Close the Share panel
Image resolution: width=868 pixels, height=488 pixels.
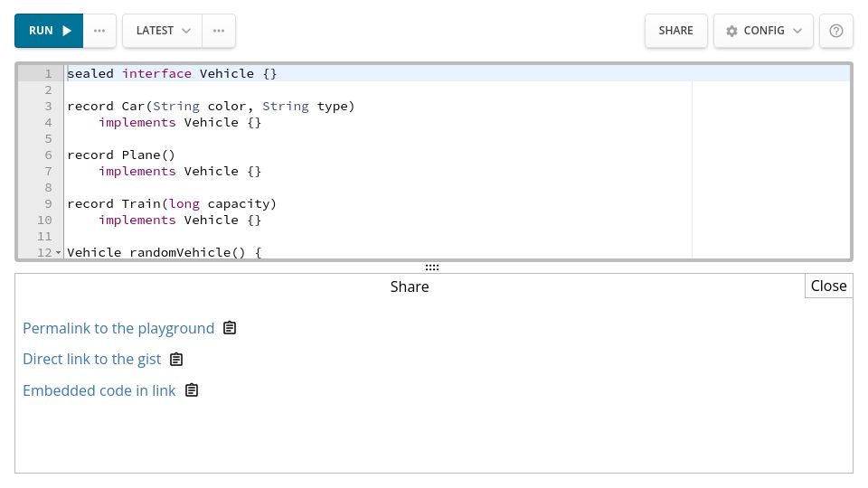pos(829,286)
